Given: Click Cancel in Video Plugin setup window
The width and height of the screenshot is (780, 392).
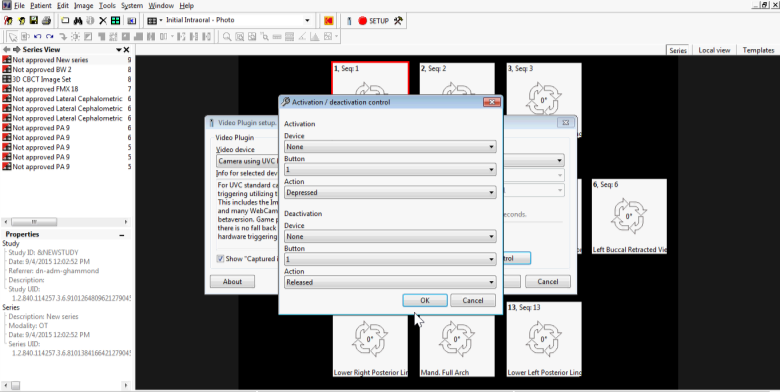Looking at the screenshot, I should pyautogui.click(x=548, y=282).
